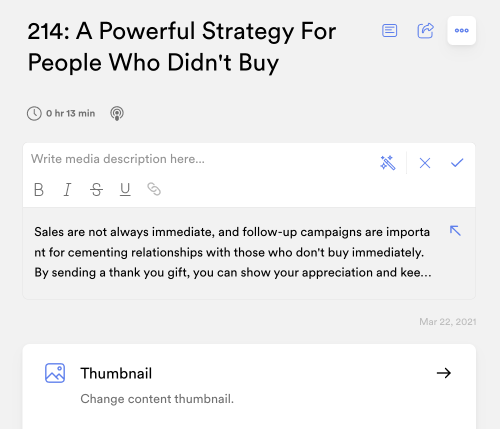Viewport: 500px width, 429px height.
Task: Click the episode title heading
Action: pos(182,47)
